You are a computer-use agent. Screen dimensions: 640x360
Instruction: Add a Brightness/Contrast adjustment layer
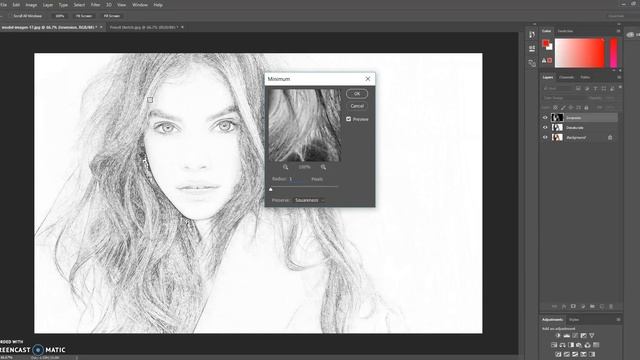558,336
